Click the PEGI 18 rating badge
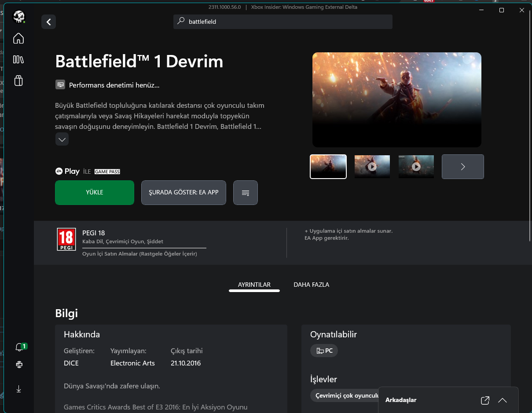This screenshot has width=532, height=413. (x=66, y=239)
